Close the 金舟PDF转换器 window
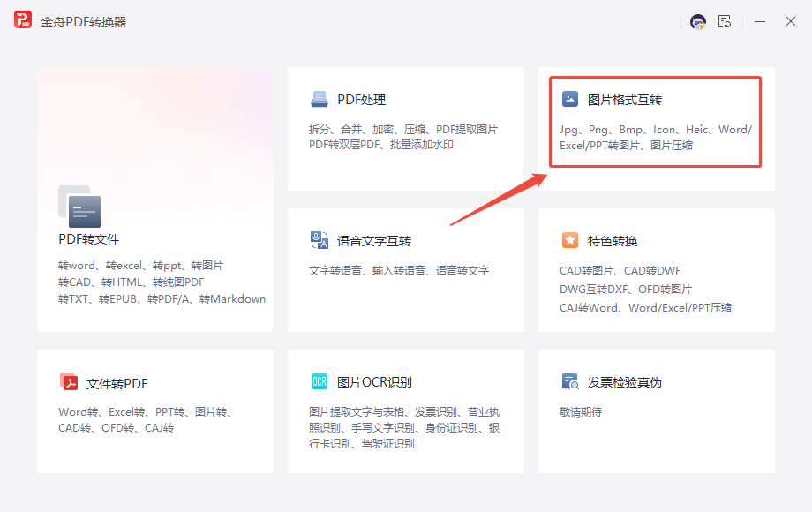The height and width of the screenshot is (512, 812). [790, 21]
